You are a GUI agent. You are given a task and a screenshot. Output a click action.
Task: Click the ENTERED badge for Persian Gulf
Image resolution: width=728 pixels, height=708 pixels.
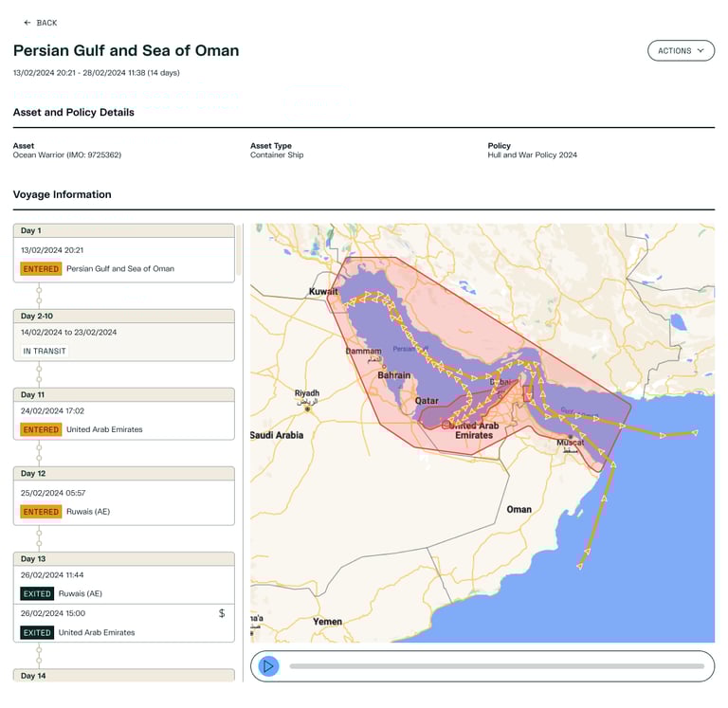click(41, 269)
